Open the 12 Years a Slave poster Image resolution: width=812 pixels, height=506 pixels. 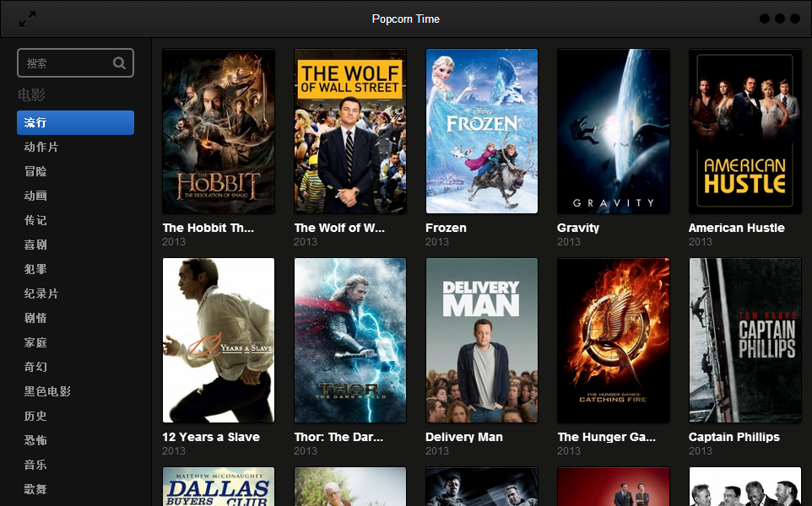219,341
